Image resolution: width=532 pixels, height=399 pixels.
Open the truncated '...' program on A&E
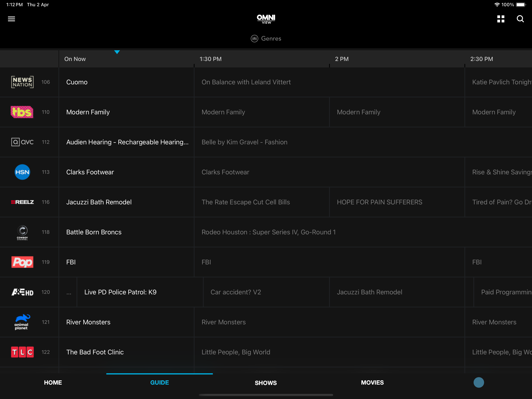point(68,292)
